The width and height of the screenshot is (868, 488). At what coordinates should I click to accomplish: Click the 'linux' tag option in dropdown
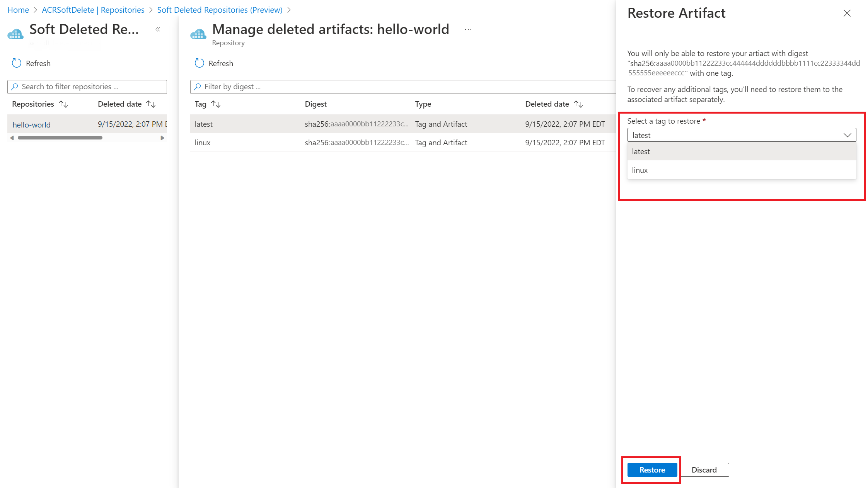pos(741,170)
